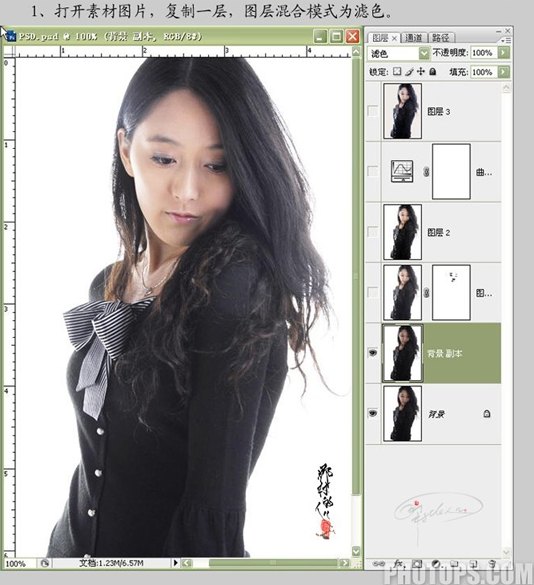This screenshot has width=534, height=585.
Task: Add a layer mask
Action: (417, 564)
